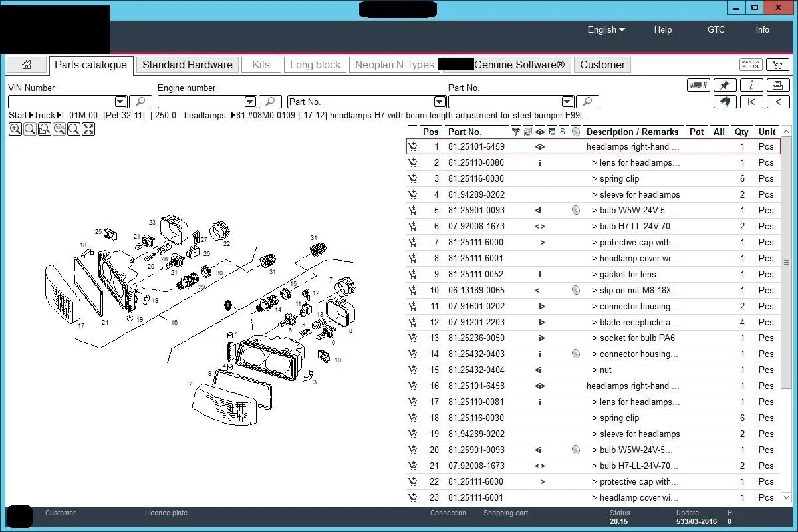Click the Truck breadcrumb link
The height and width of the screenshot is (532, 798).
click(45, 116)
